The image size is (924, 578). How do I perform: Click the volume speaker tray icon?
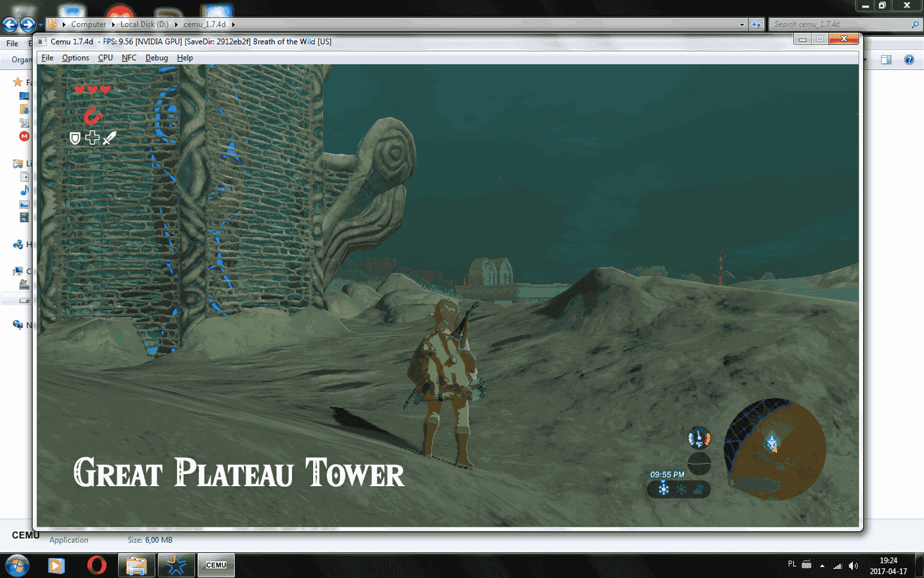click(853, 566)
